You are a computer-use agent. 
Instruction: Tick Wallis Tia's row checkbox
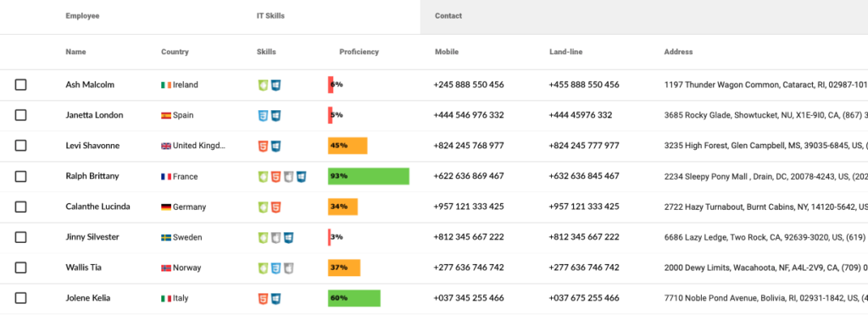click(x=20, y=268)
